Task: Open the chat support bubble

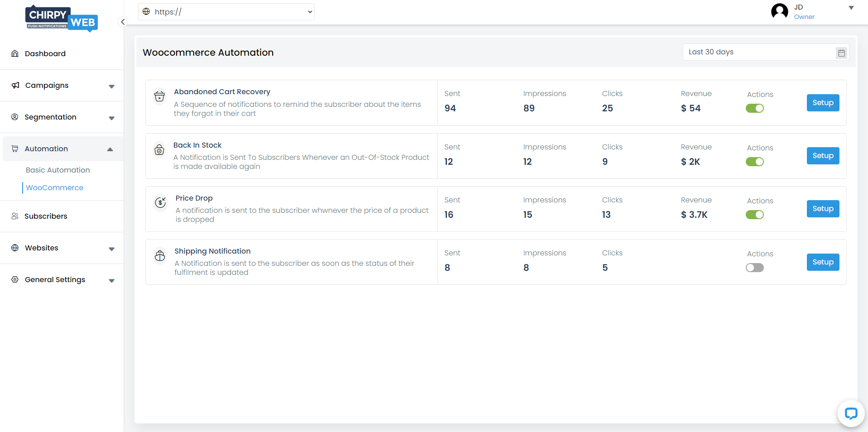Action: click(x=851, y=413)
